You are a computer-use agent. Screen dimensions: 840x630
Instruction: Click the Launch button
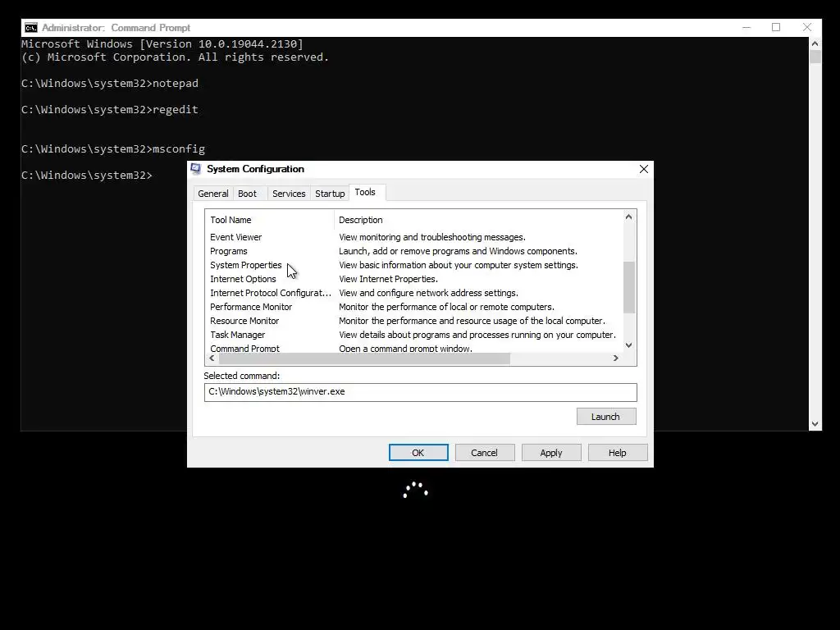[x=606, y=416]
